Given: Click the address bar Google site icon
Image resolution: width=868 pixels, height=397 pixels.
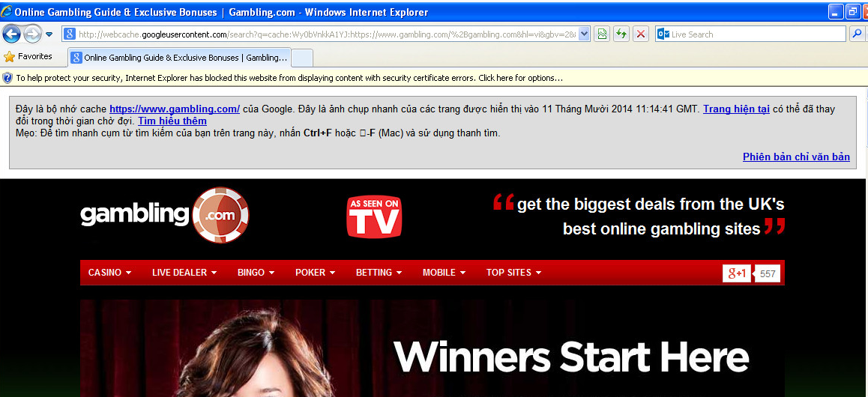Looking at the screenshot, I should 70,34.
